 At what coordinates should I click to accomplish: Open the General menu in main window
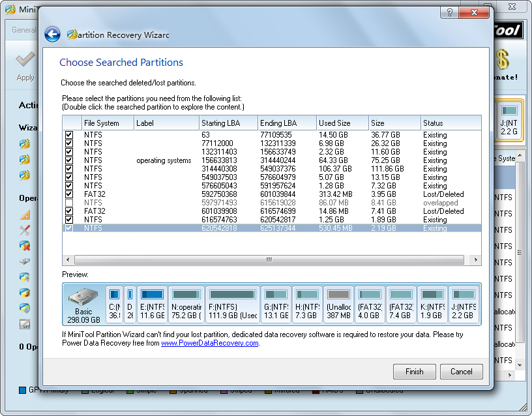pos(23,30)
